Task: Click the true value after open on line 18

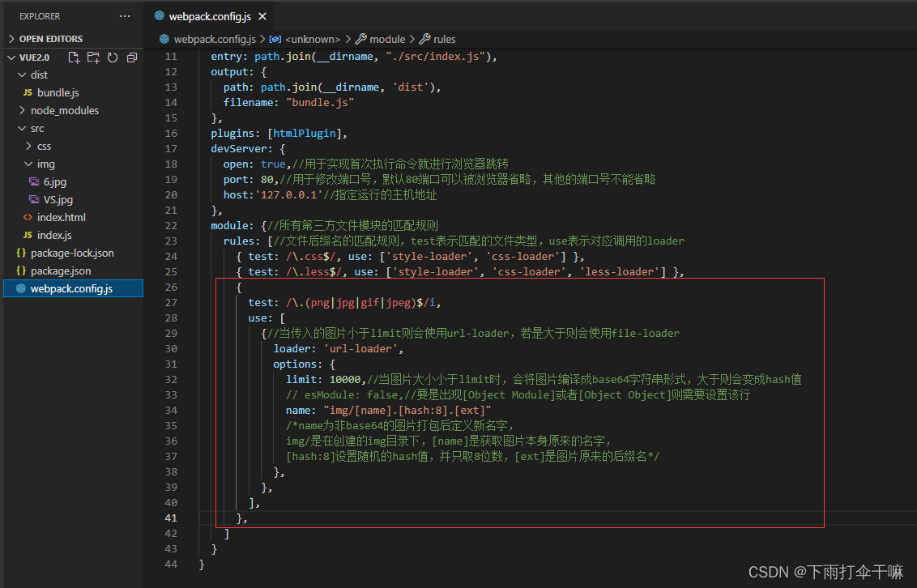Action: point(273,164)
